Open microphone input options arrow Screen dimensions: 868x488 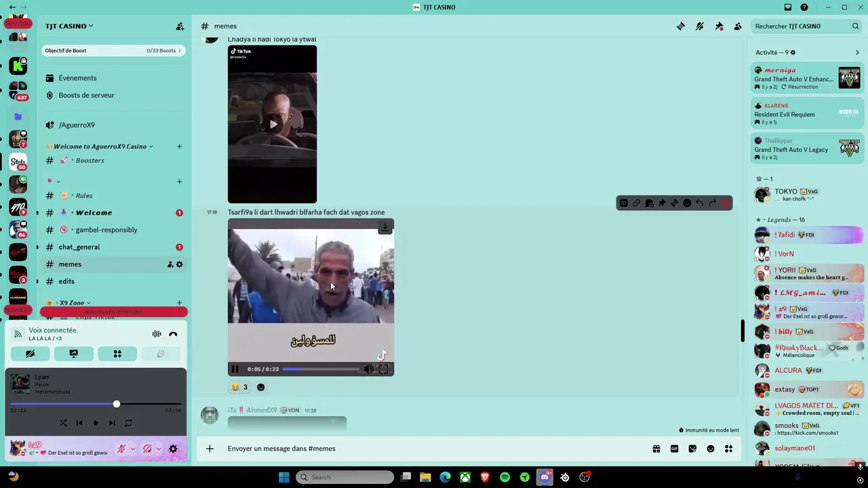132,449
